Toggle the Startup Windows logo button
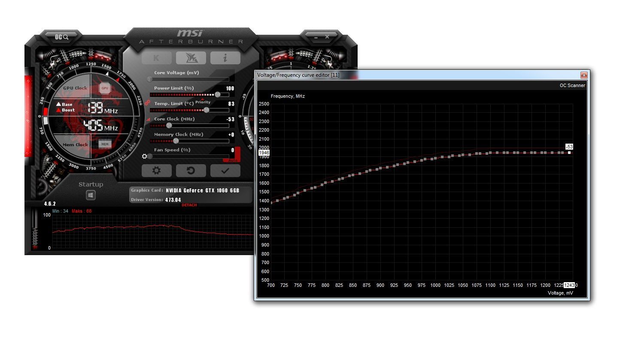The width and height of the screenshot is (644, 343). pyautogui.click(x=91, y=195)
